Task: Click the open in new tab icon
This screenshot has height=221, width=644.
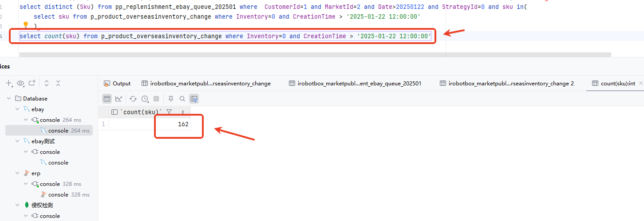Action: click(32, 83)
